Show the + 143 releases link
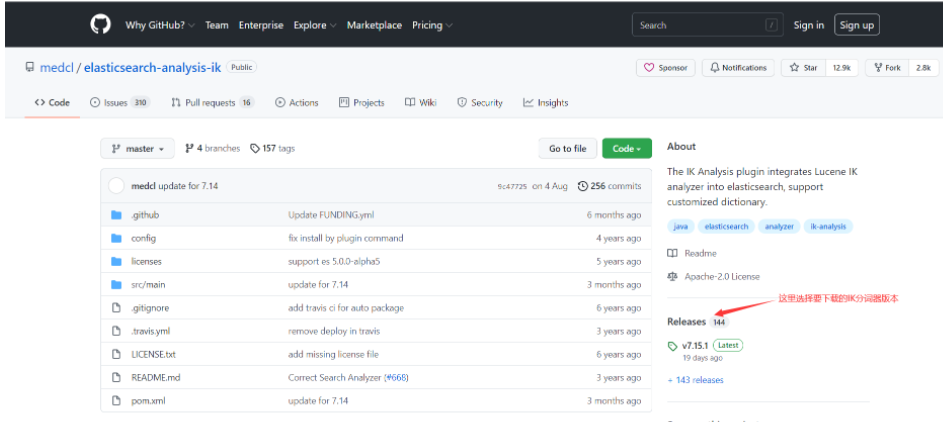 695,380
